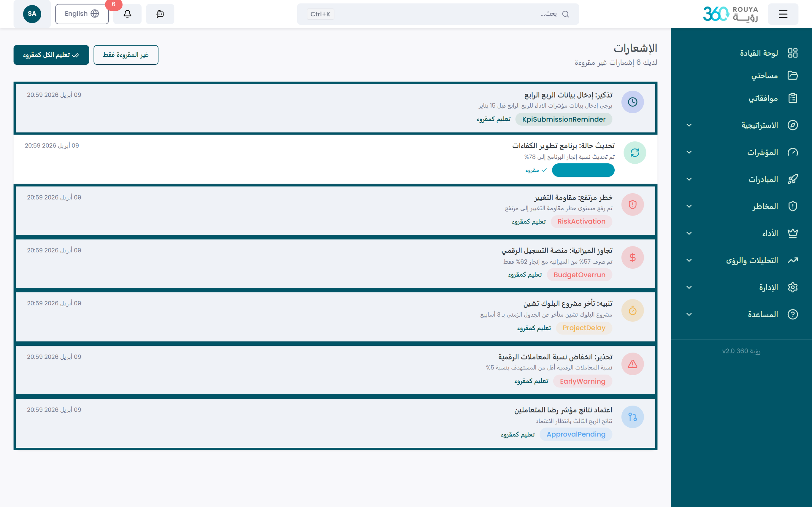Screen dimensions: 812x507
Task: Click the shield icon beside المخاطر
Action: pyautogui.click(x=793, y=206)
